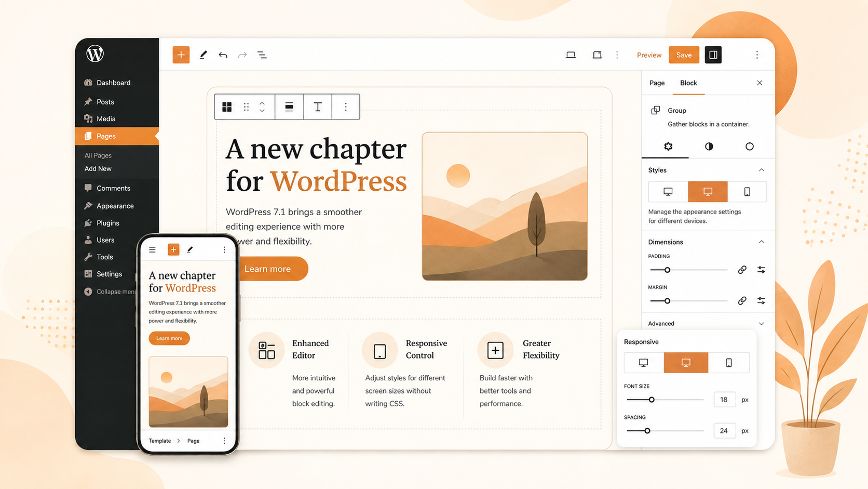This screenshot has width=868, height=489.
Task: Expand the Advanced section
Action: tap(762, 323)
